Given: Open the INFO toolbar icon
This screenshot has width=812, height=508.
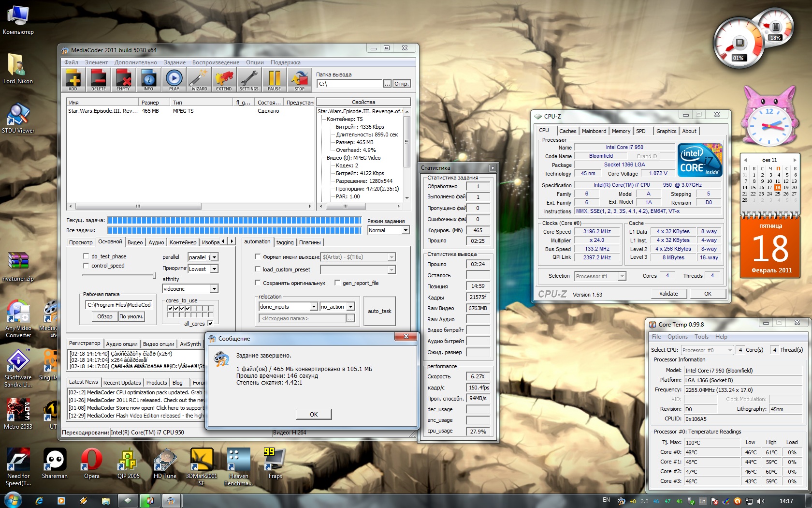Looking at the screenshot, I should tap(149, 79).
